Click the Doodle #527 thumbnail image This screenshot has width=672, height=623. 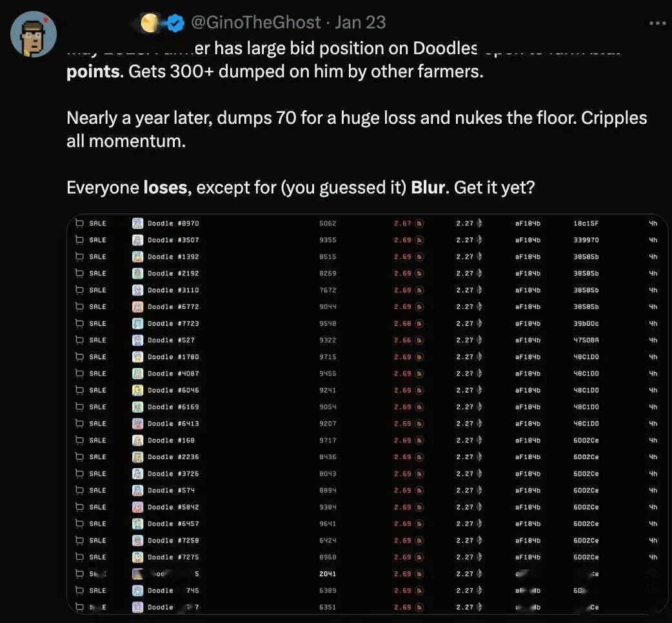[137, 341]
